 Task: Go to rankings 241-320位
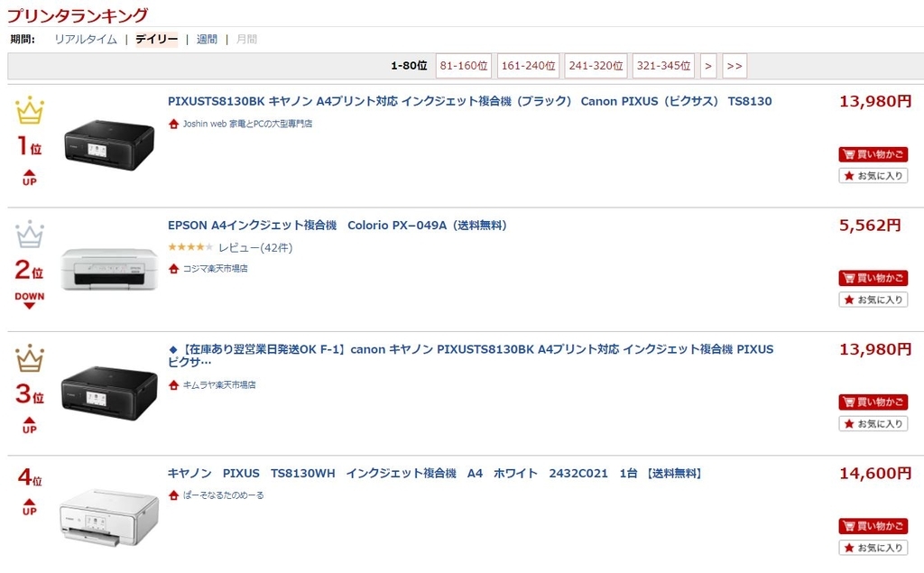596,66
